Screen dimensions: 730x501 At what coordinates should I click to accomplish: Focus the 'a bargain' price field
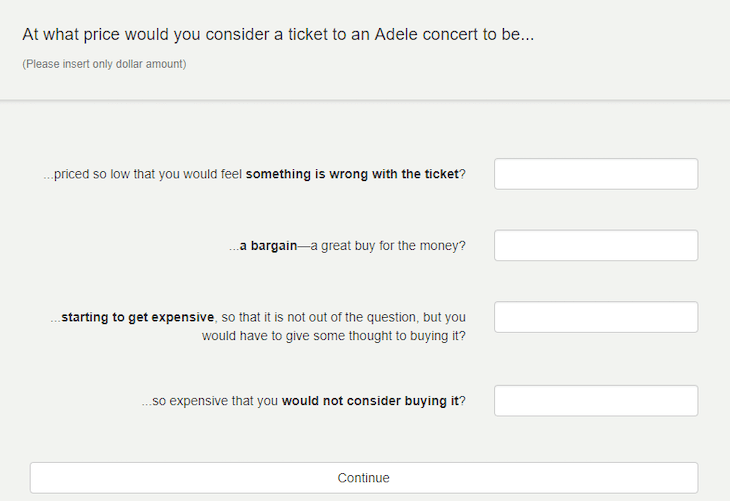596,245
